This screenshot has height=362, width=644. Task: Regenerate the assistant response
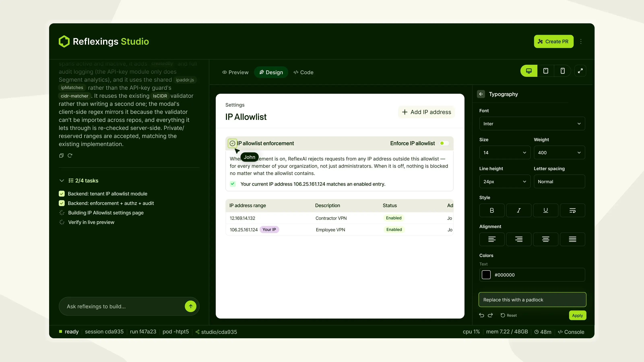(x=70, y=156)
